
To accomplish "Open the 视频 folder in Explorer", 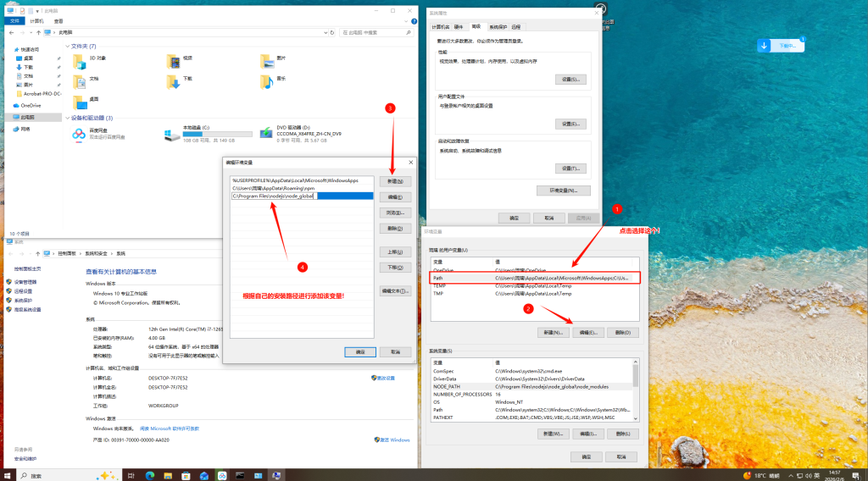I will tap(180, 60).
